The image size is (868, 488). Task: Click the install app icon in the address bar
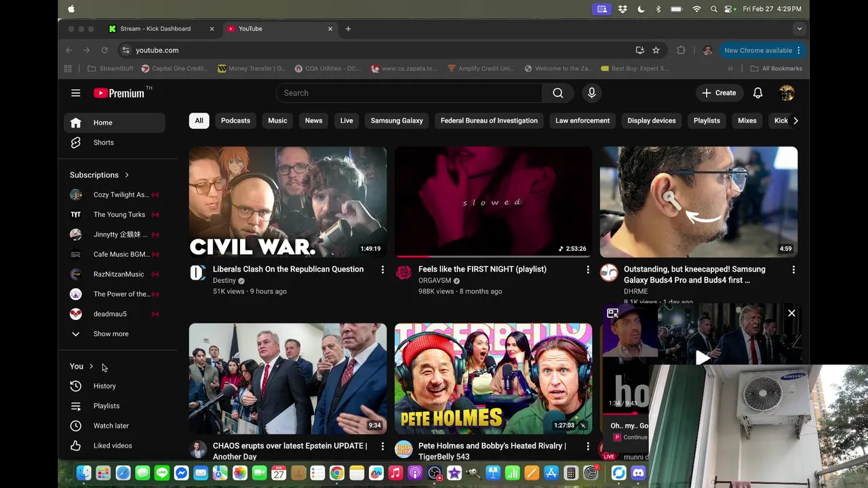(x=639, y=50)
